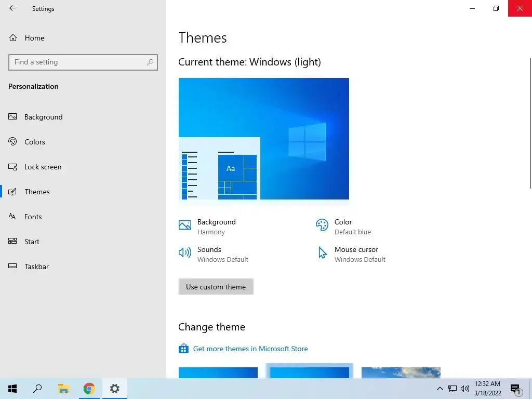The image size is (532, 399).
Task: Click the Use custom theme button
Action: pos(216,287)
